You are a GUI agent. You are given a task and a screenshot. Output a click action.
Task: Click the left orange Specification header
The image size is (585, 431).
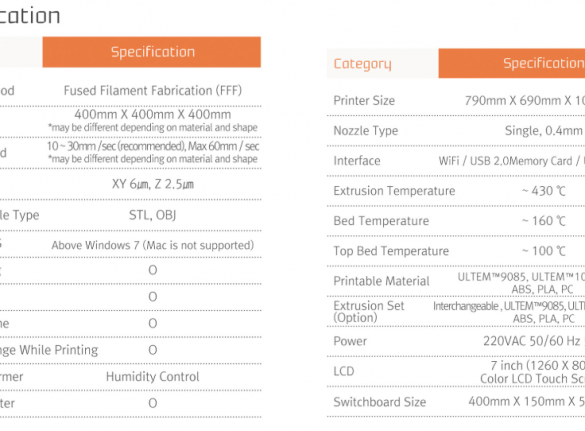coord(152,52)
